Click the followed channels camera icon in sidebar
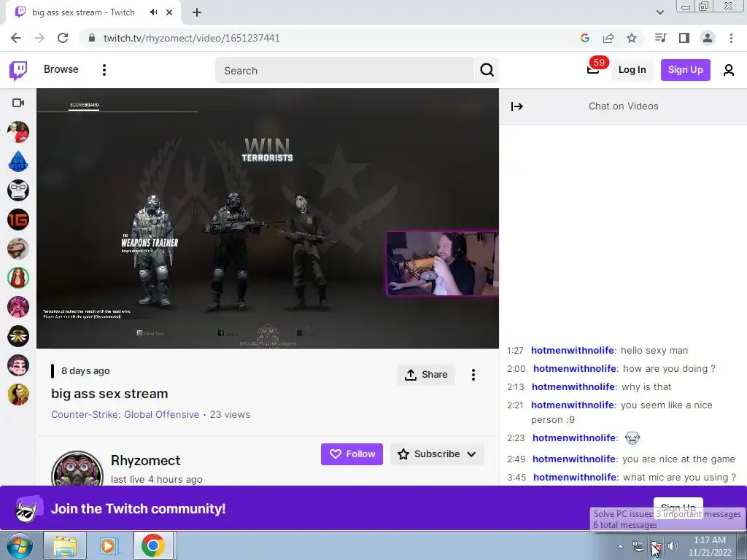Image resolution: width=747 pixels, height=560 pixels. 18,103
